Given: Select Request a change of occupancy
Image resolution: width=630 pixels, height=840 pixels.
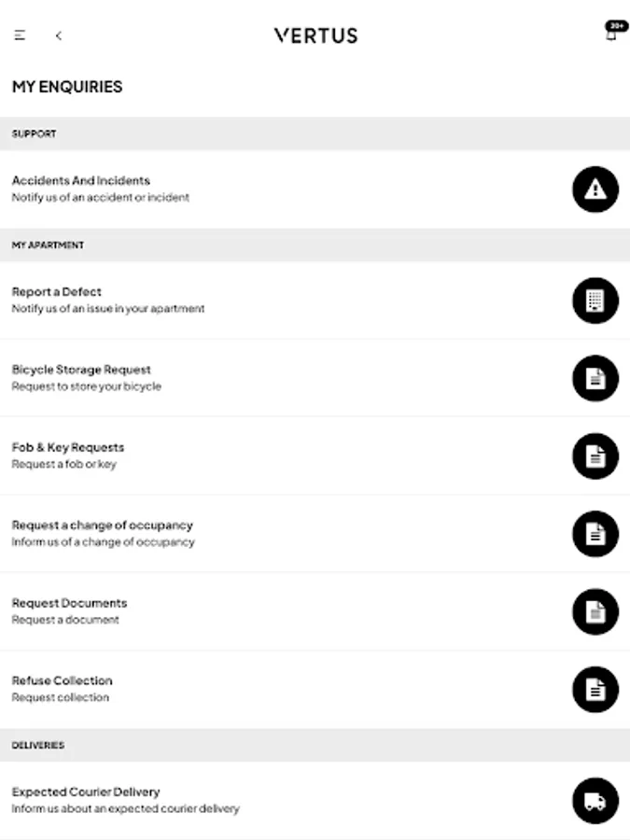Looking at the screenshot, I should 103,525.
